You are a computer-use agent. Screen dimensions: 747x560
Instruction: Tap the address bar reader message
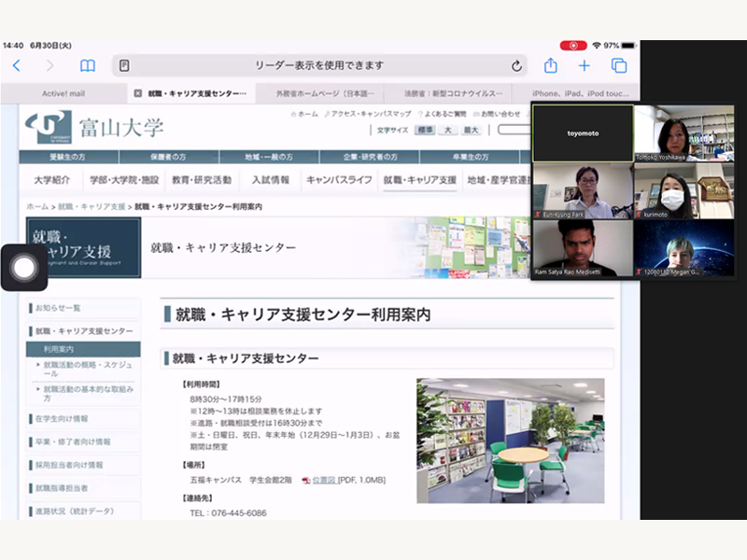tap(319, 65)
